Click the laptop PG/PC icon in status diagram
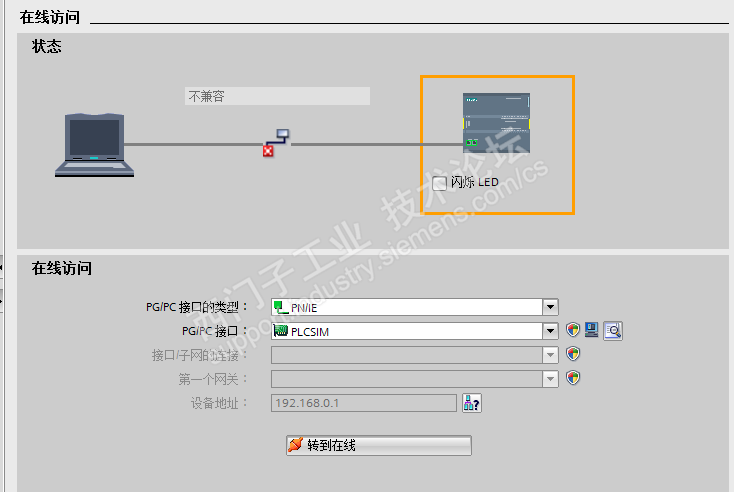Image resolution: width=734 pixels, height=492 pixels. tap(95, 145)
